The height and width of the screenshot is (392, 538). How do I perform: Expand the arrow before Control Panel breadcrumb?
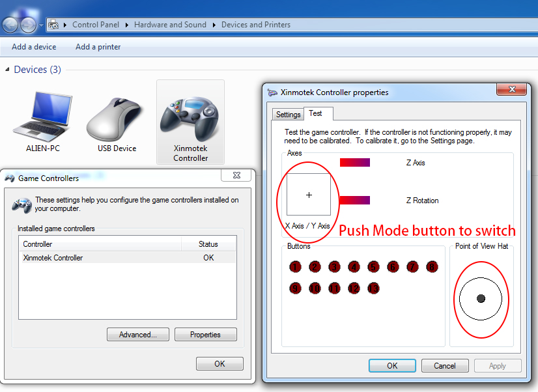tap(65, 25)
